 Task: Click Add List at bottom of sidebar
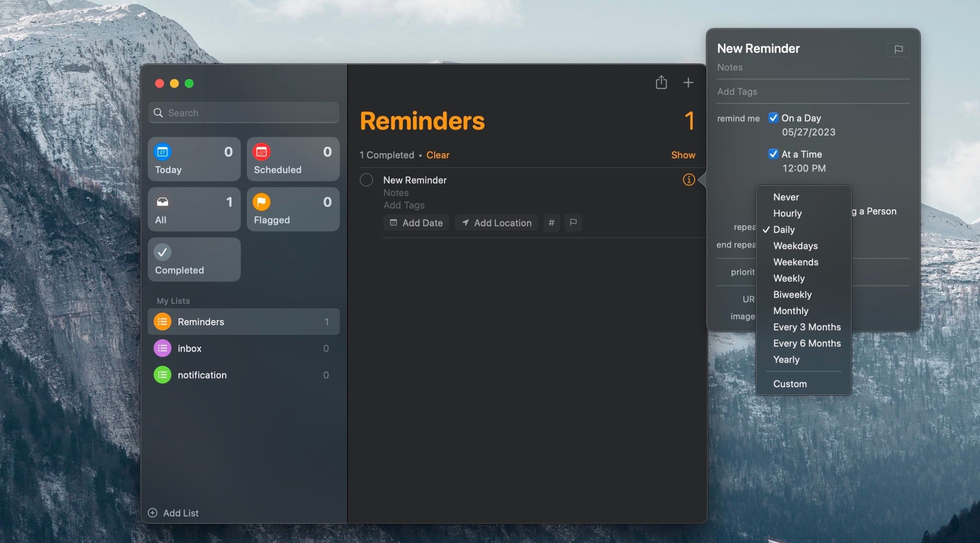(181, 512)
